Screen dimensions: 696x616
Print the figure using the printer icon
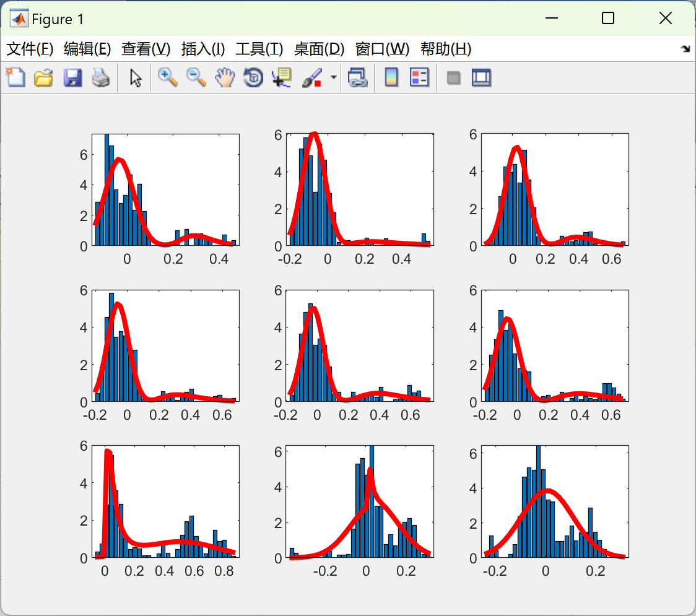(101, 78)
